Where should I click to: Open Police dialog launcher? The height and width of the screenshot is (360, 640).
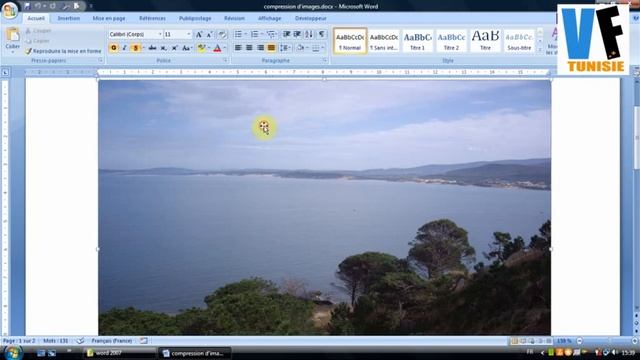tap(225, 60)
